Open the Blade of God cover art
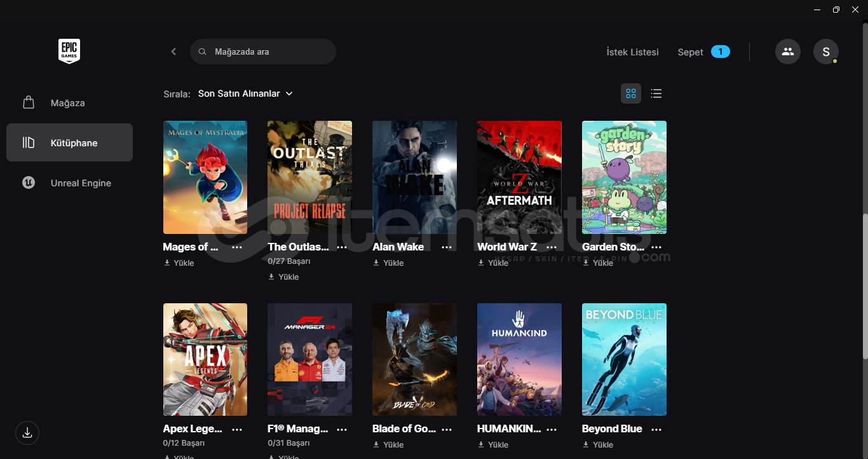Viewport: 868px width, 459px height. click(x=414, y=359)
